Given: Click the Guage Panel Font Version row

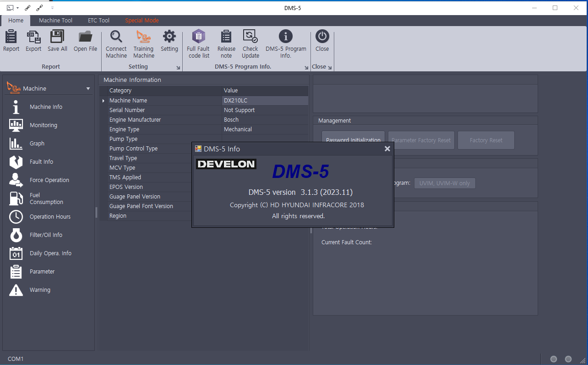Looking at the screenshot, I should (149, 206).
